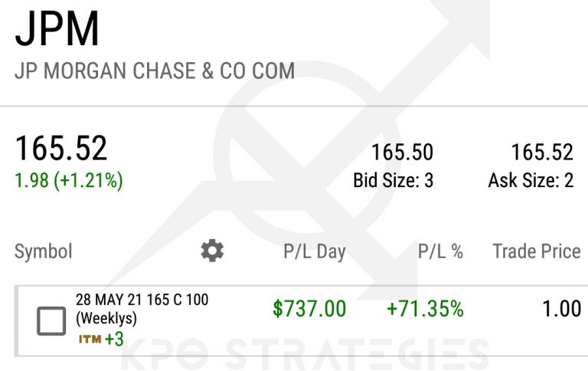Viewport: 588px width, 371px height.
Task: Tick the checkbox for the JPM option position
Action: coord(51,321)
